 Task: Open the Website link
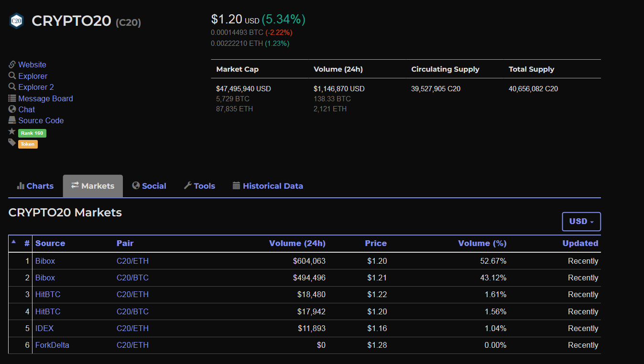32,64
